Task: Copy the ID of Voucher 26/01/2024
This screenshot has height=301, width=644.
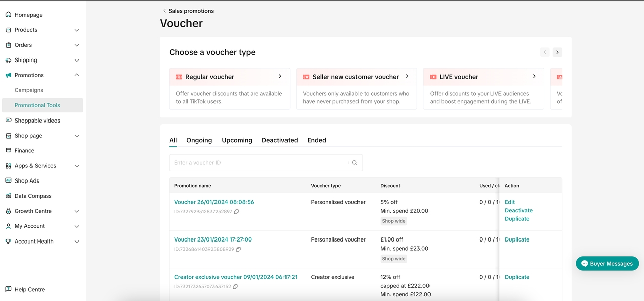Action: pos(236,212)
